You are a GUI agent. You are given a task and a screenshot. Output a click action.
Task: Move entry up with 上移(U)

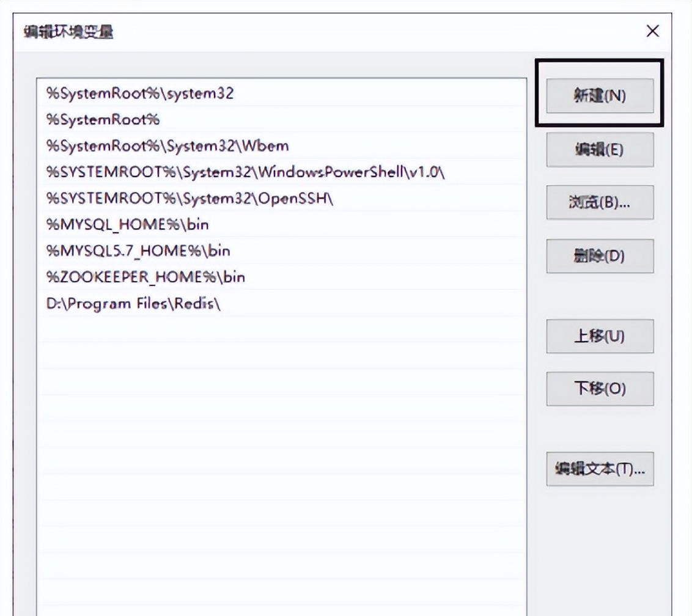coord(600,336)
